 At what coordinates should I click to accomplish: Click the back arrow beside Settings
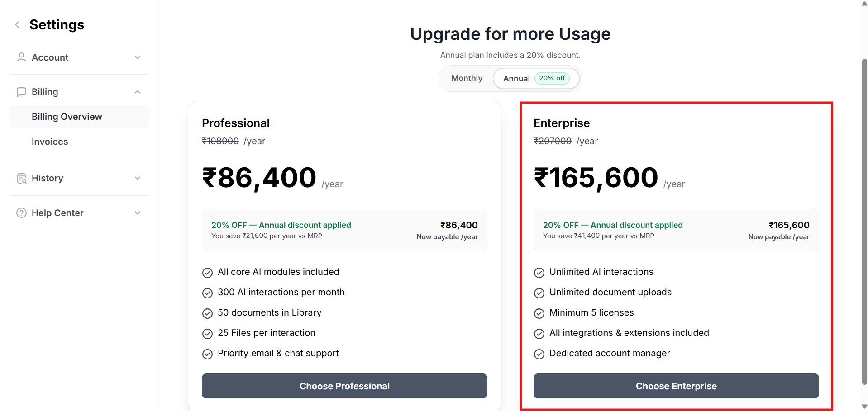click(x=17, y=25)
